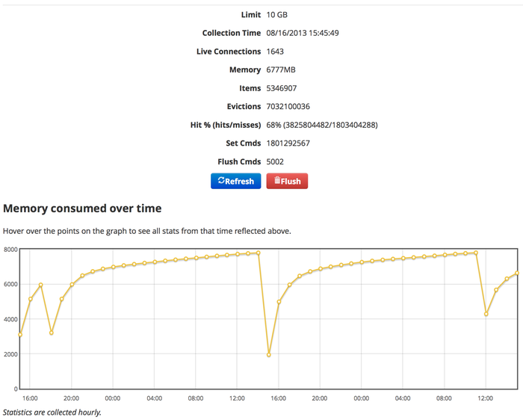Select the last data point on the graph
The image size is (523, 420).
click(x=517, y=273)
